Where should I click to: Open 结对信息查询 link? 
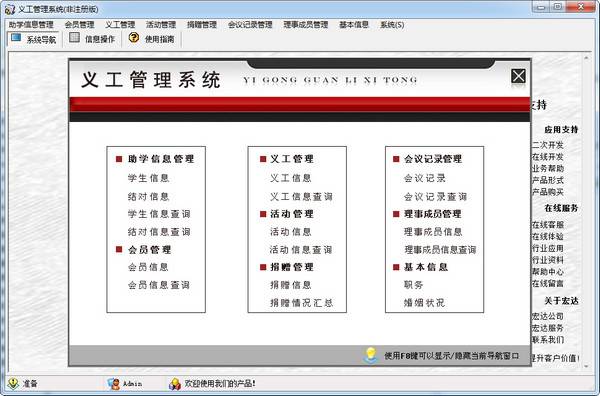pos(159,231)
